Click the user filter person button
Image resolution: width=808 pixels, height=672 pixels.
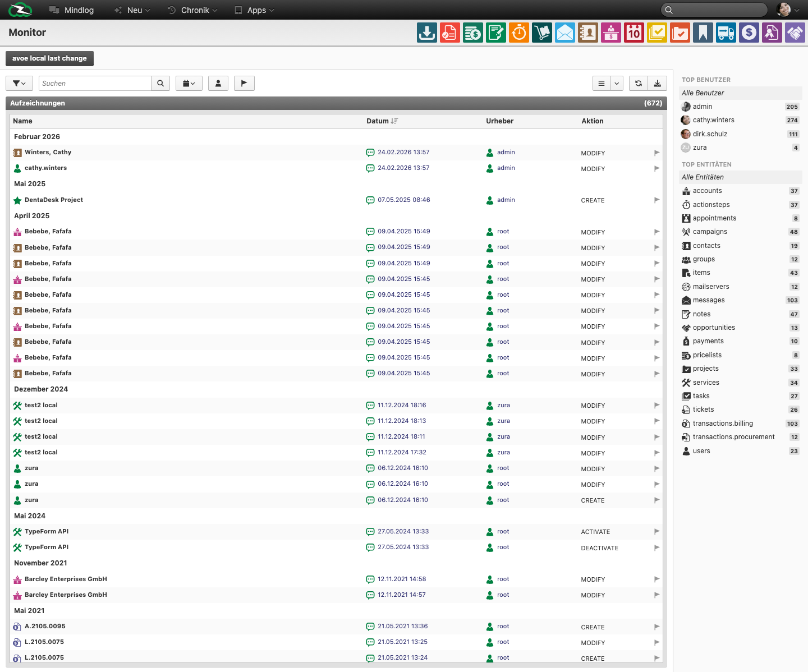pyautogui.click(x=218, y=83)
